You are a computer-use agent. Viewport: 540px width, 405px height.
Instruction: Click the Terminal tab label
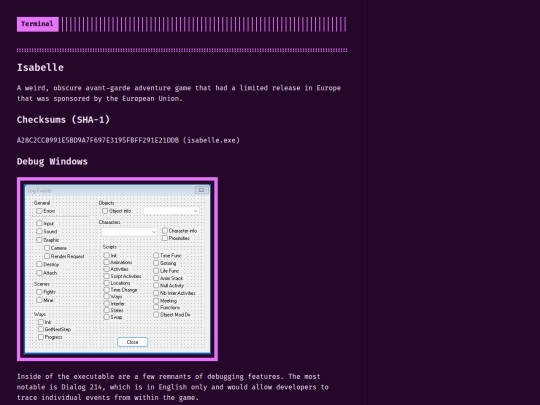[x=38, y=24]
